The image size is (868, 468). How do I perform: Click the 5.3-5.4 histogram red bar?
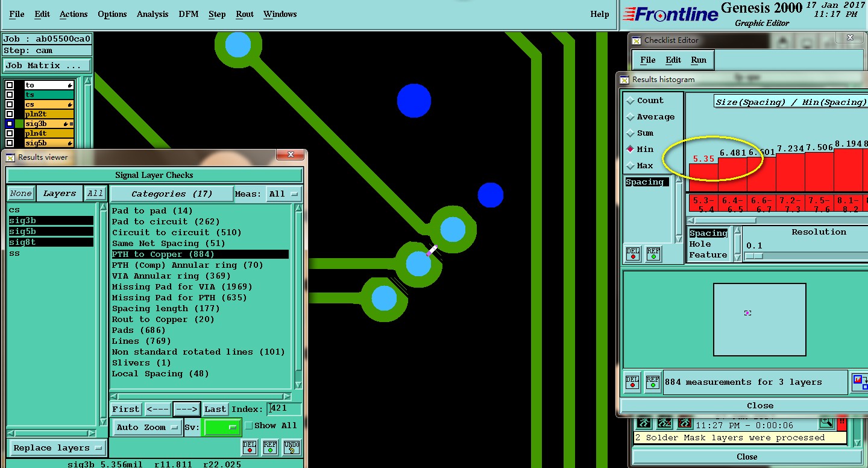[703, 178]
